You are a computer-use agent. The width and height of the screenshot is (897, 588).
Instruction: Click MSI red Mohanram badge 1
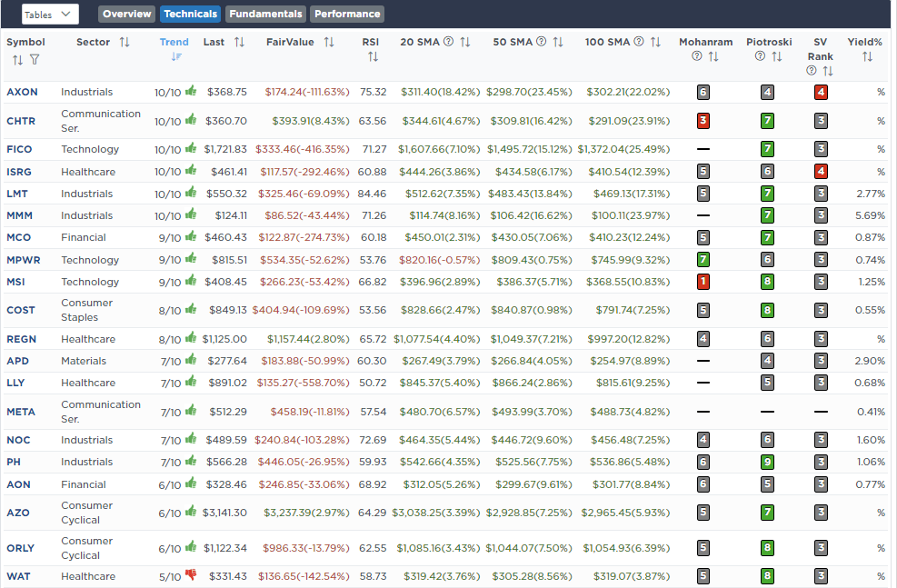tap(703, 282)
